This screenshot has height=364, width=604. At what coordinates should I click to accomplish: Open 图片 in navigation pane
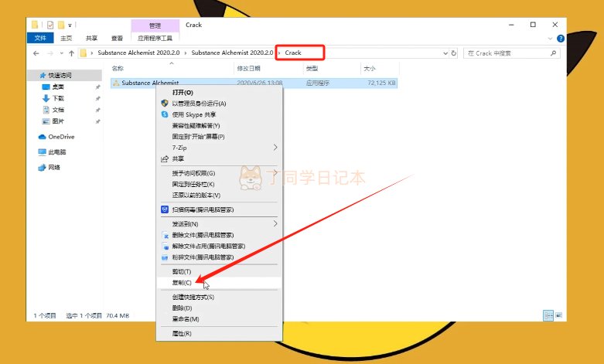58,121
